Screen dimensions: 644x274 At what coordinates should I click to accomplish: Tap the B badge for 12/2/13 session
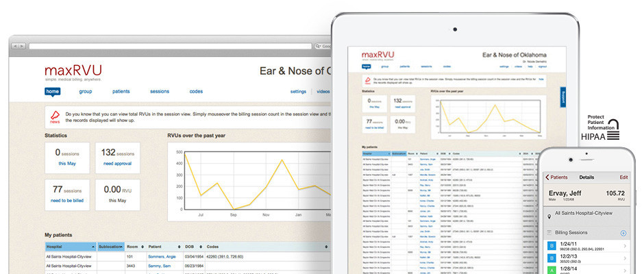point(550,258)
